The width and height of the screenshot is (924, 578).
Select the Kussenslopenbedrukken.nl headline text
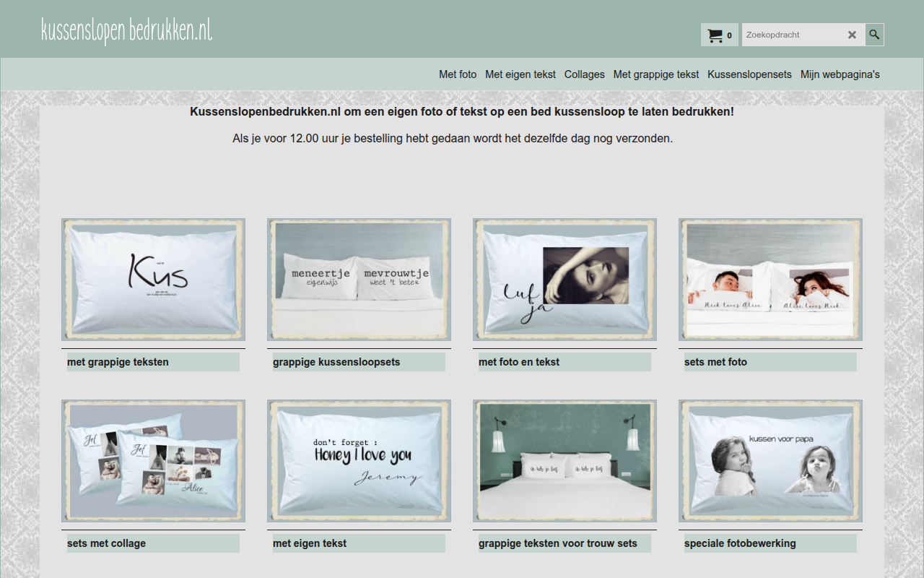[462, 112]
